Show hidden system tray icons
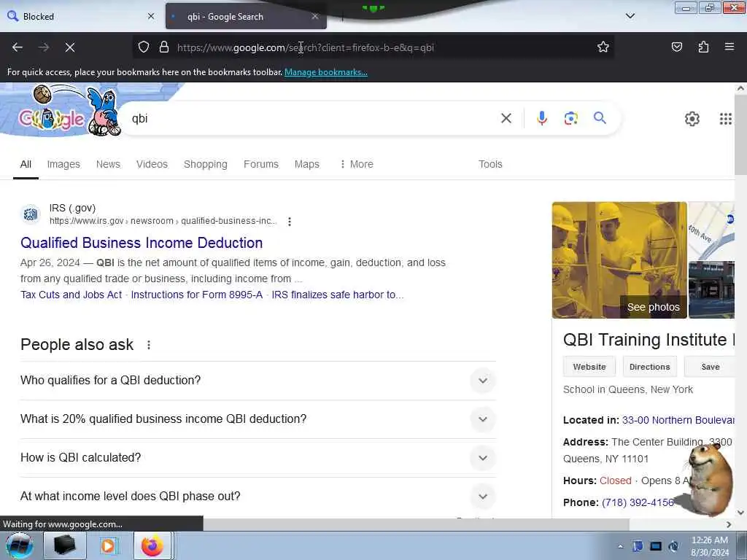Screen dimensions: 747x560 (x=620, y=546)
